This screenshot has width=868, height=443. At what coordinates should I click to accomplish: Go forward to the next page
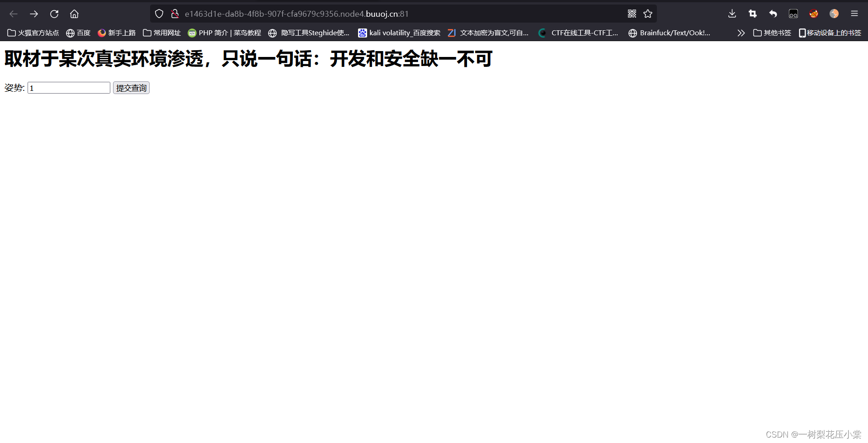[x=34, y=14]
